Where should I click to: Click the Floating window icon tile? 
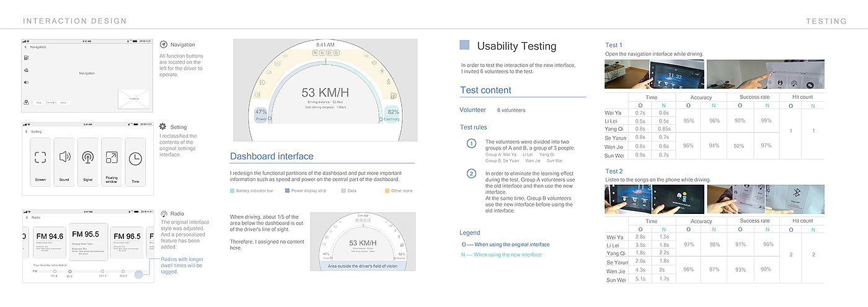click(112, 158)
